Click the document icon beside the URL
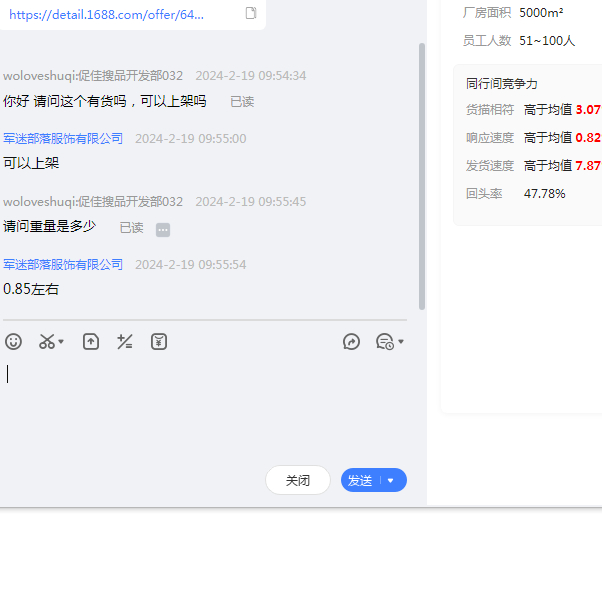This screenshot has height=592, width=602. 251,13
